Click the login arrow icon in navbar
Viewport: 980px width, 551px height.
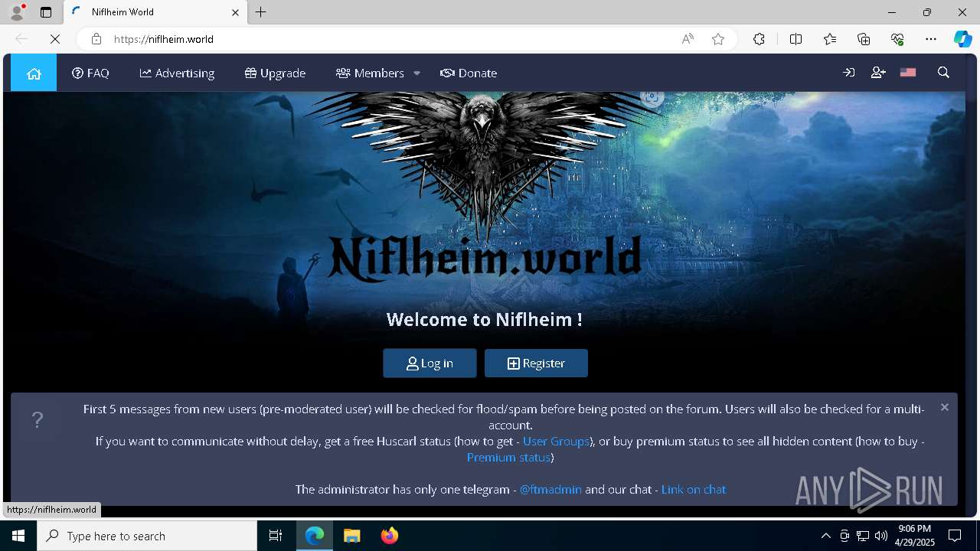848,73
